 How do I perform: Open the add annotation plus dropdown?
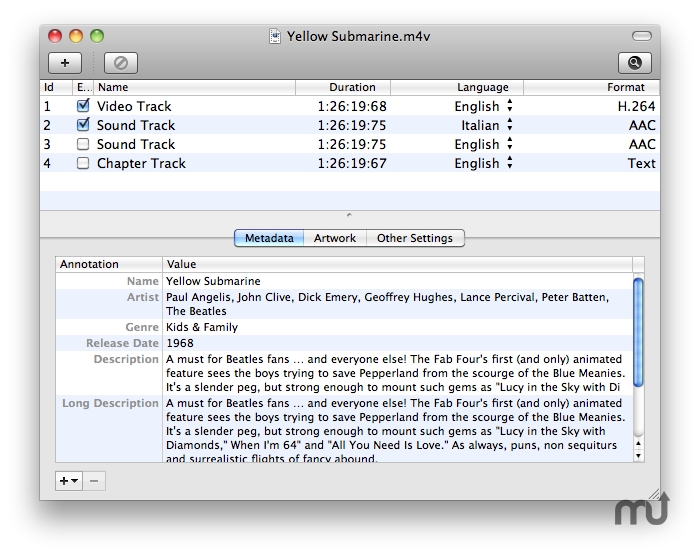pos(69,481)
